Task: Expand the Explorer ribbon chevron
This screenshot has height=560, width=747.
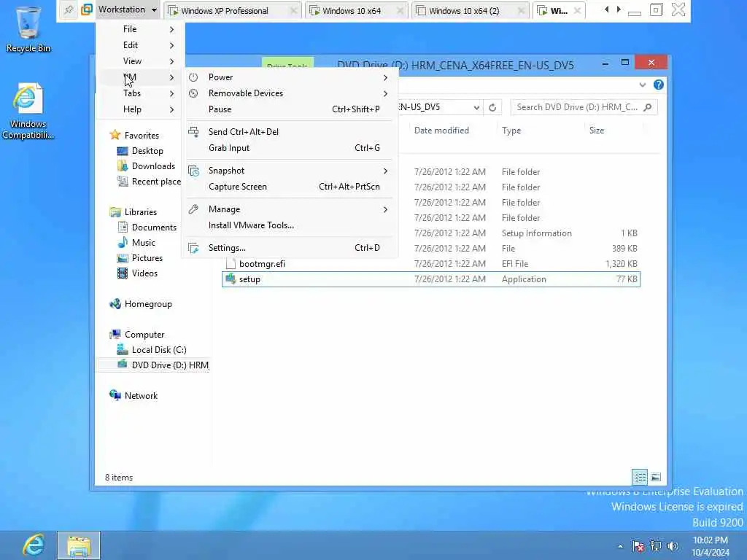Action: click(x=642, y=85)
